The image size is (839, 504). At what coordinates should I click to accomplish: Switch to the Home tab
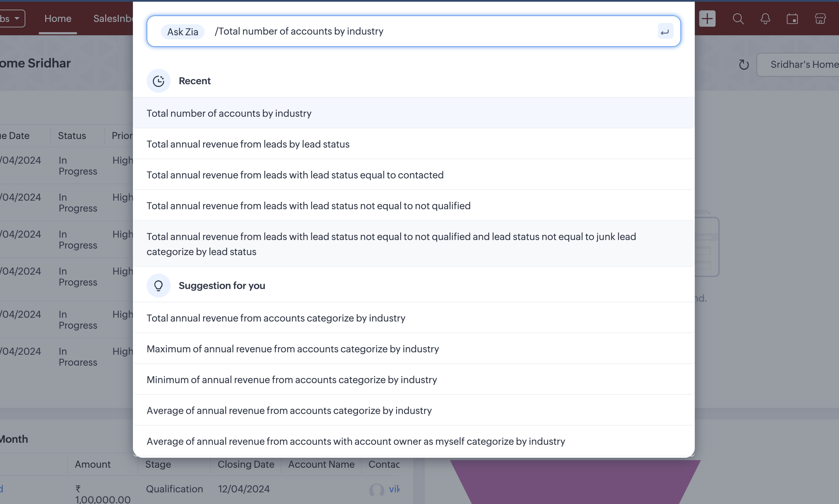pos(58,18)
